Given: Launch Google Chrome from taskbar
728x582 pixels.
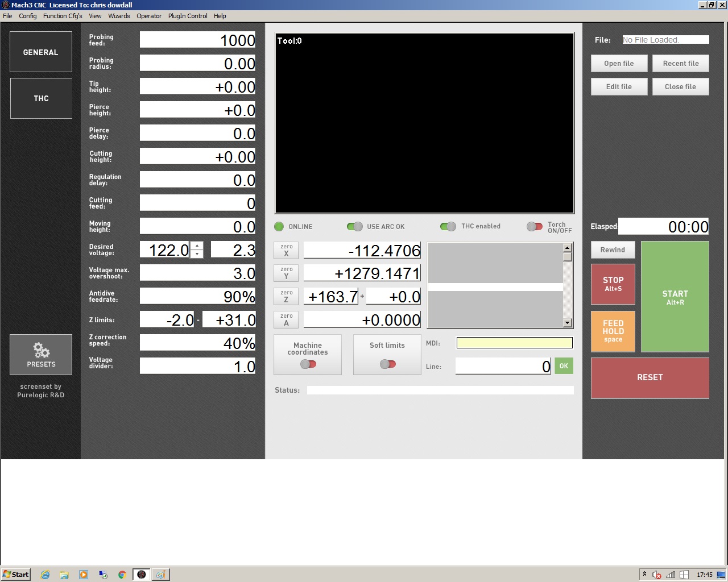Looking at the screenshot, I should 122,575.
